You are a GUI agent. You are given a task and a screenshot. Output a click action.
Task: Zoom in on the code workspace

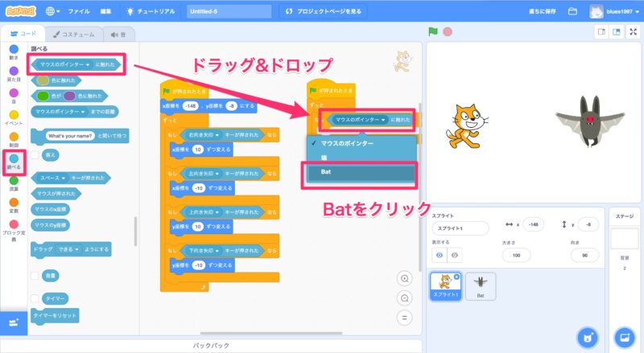pyautogui.click(x=405, y=278)
